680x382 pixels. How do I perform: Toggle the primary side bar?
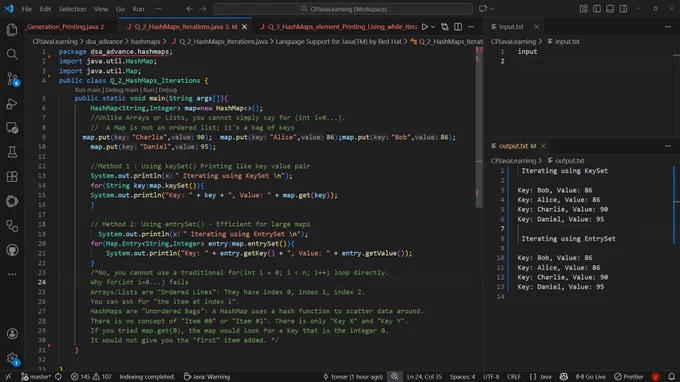(597, 9)
